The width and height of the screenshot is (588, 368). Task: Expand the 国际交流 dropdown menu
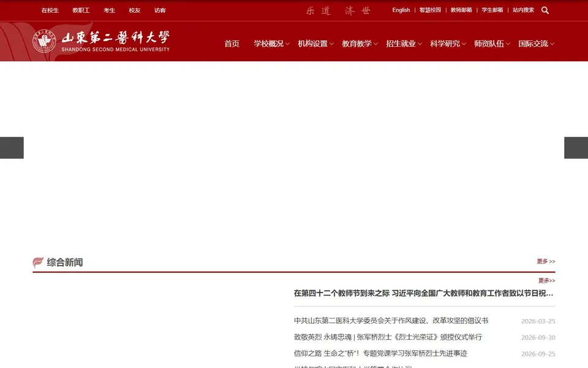coord(537,44)
